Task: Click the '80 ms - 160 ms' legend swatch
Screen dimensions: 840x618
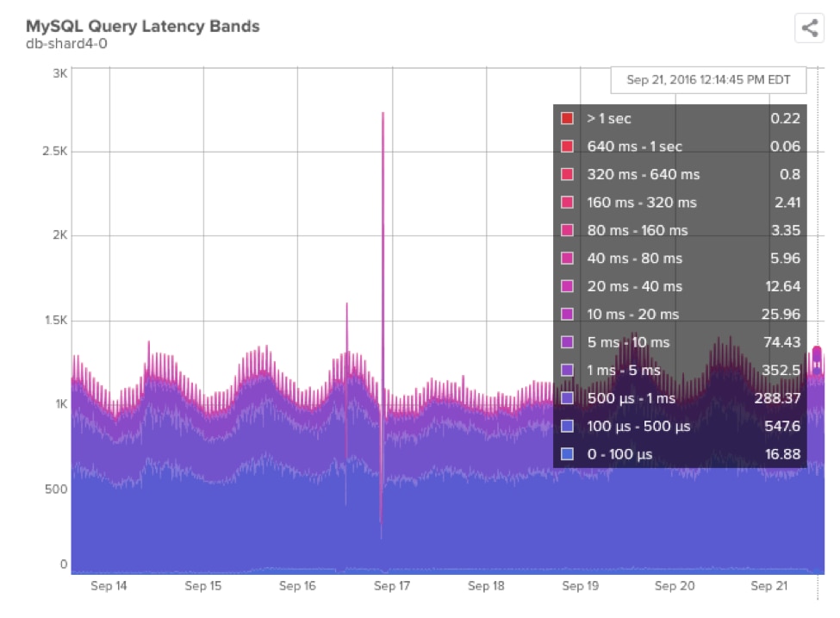Action: 567,230
